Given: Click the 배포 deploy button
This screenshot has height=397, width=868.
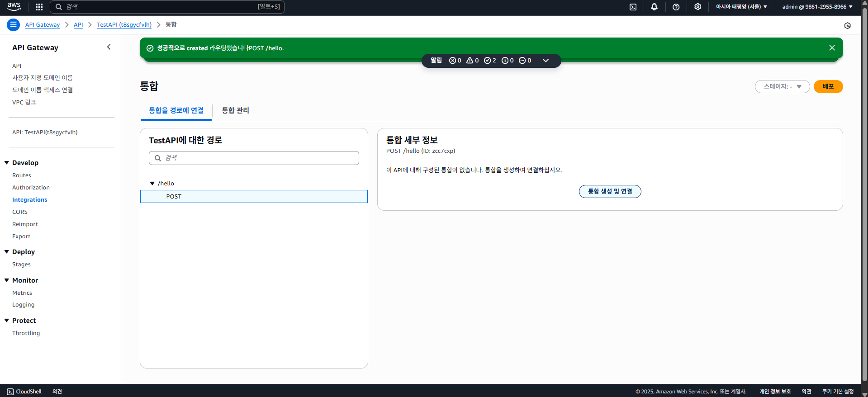Looking at the screenshot, I should click(x=828, y=86).
